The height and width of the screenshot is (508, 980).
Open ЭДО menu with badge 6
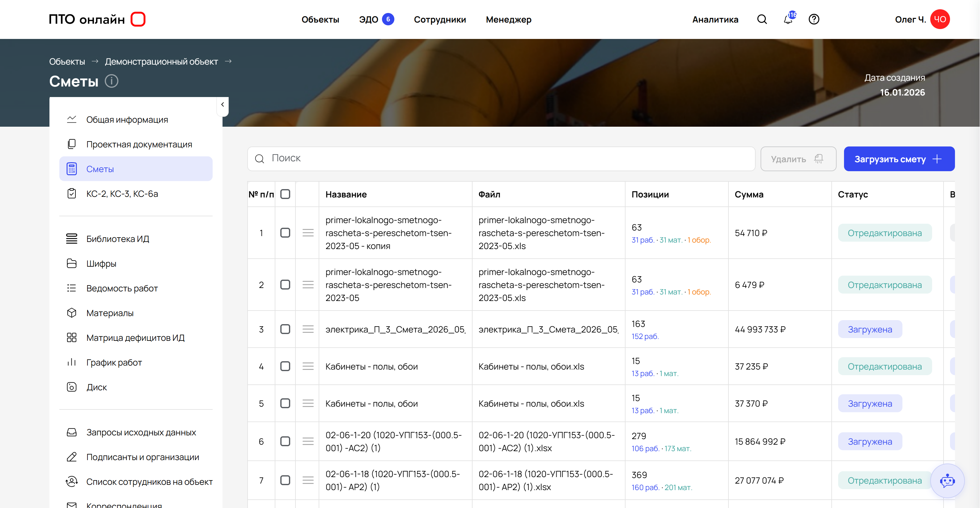pos(376,19)
